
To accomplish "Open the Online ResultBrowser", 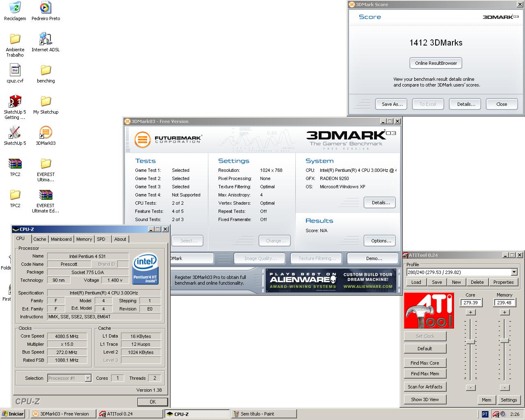I will [x=436, y=63].
